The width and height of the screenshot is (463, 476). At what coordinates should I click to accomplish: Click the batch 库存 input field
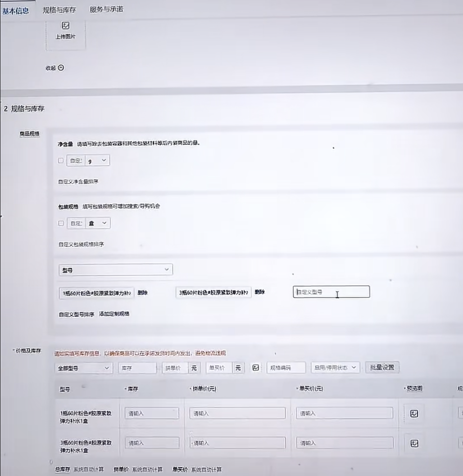tap(137, 368)
